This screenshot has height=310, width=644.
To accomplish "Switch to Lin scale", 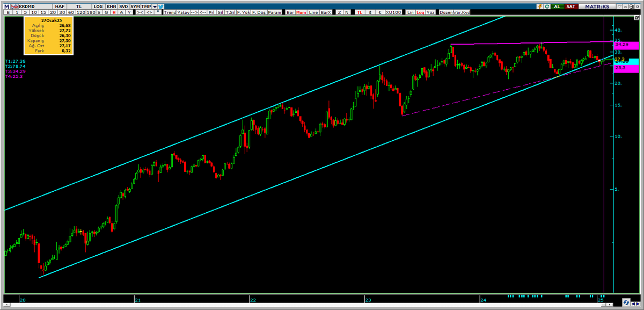I will [411, 12].
